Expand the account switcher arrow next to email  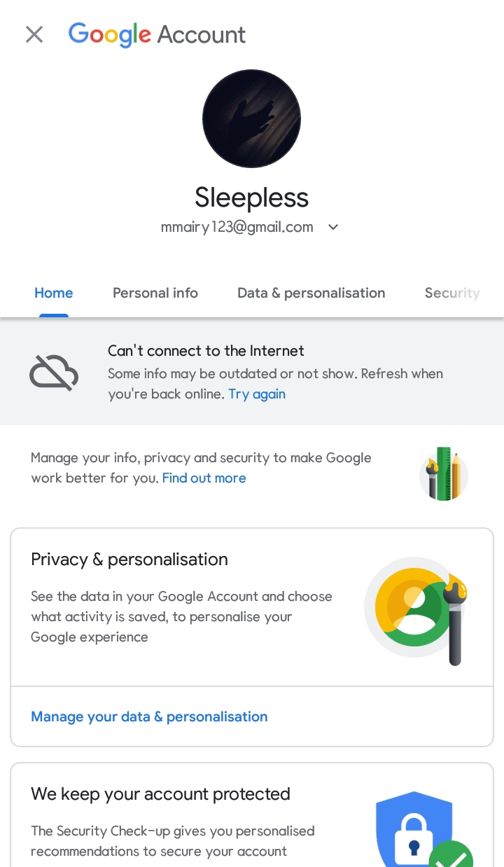coord(333,227)
